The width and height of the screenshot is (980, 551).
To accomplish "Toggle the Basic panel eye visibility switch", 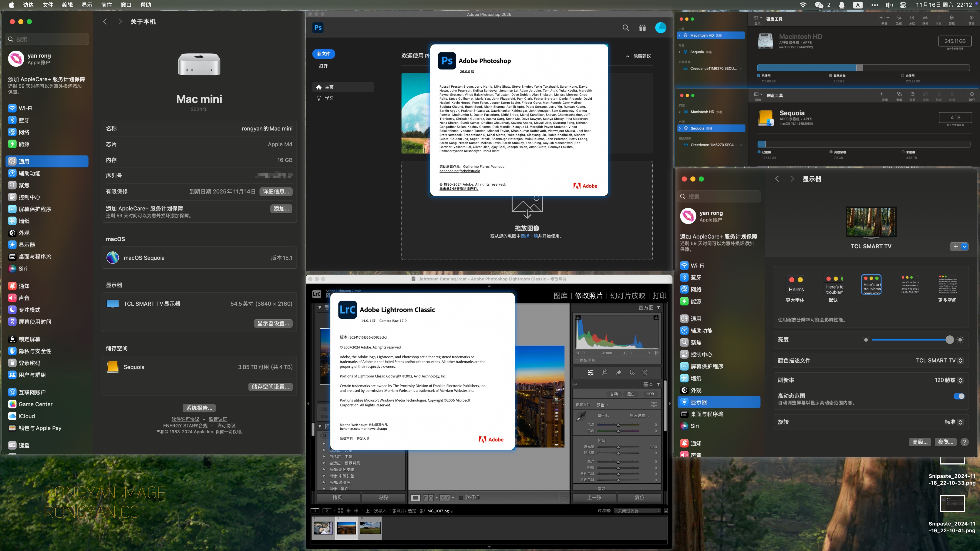I will [x=575, y=384].
